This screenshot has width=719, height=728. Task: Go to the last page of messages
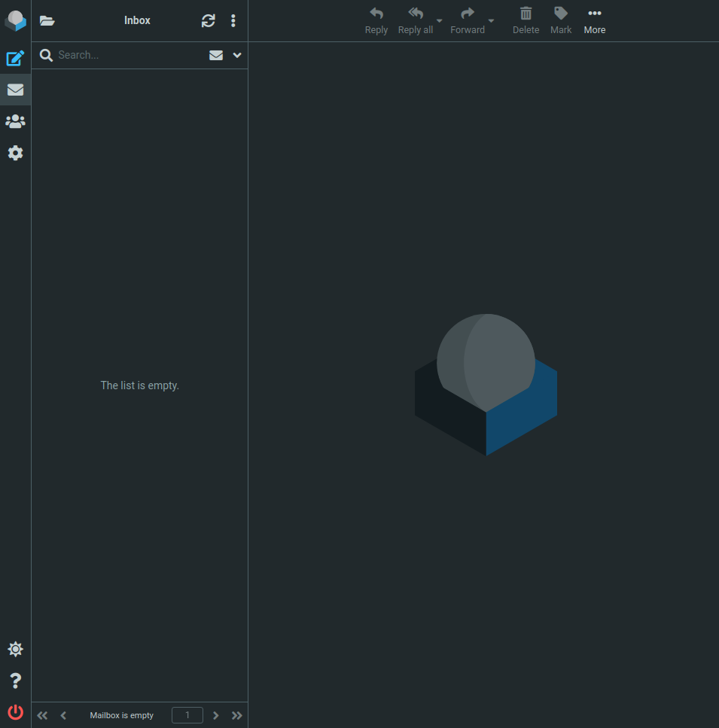click(x=236, y=715)
